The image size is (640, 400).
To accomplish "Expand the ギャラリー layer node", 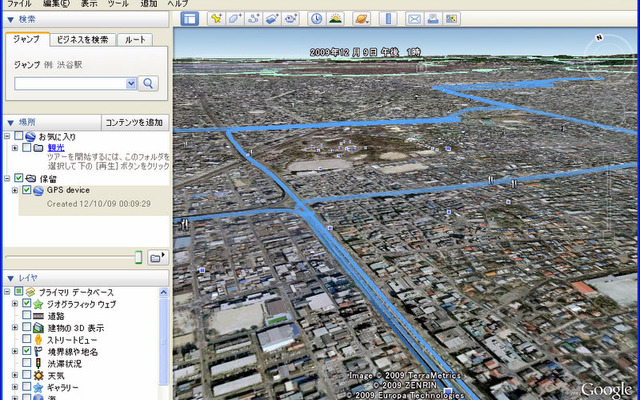I will pyautogui.click(x=15, y=387).
